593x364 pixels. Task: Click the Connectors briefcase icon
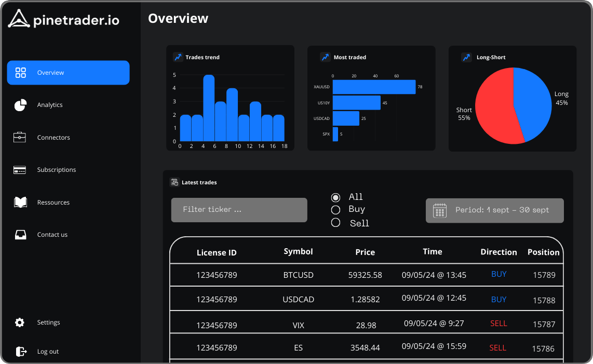pos(20,137)
